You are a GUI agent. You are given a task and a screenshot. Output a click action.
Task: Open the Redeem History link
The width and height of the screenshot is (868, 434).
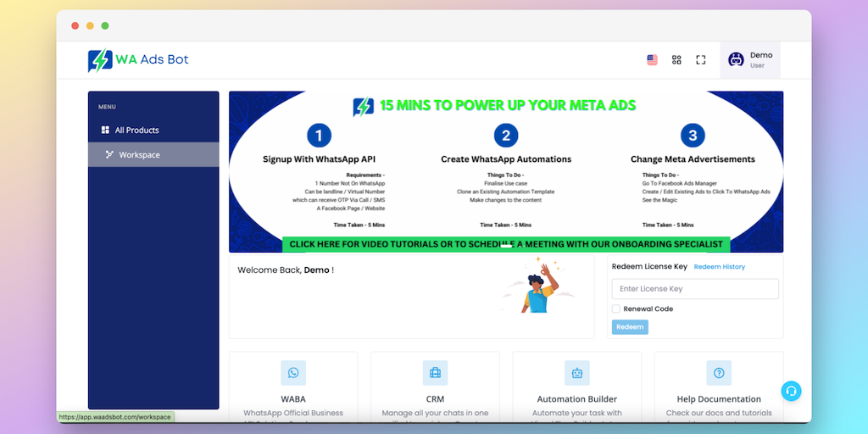720,267
